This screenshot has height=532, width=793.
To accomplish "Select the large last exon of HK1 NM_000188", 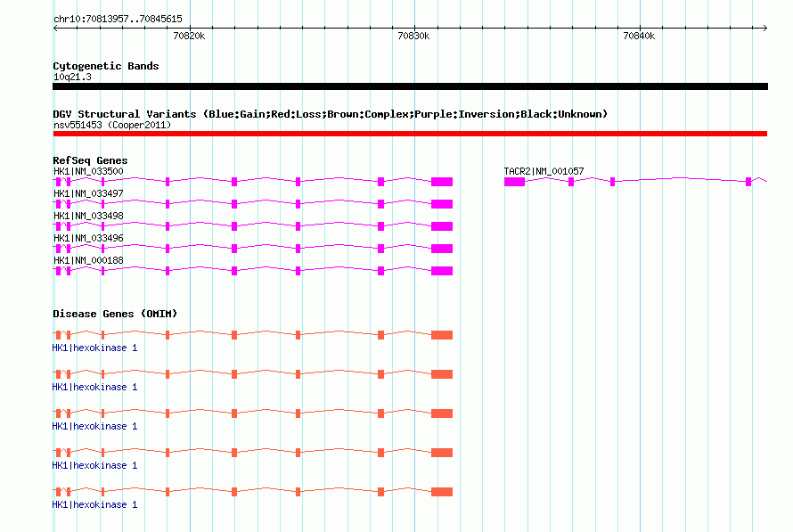I will (442, 271).
